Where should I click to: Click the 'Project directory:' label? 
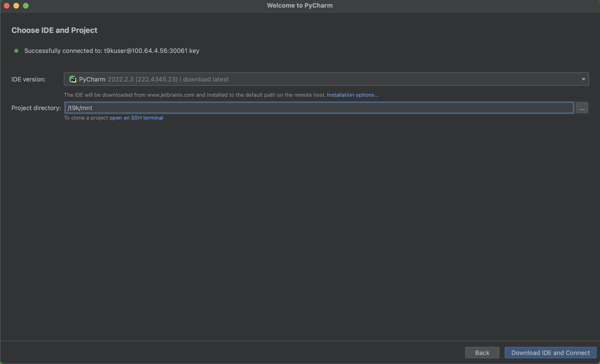(x=36, y=108)
